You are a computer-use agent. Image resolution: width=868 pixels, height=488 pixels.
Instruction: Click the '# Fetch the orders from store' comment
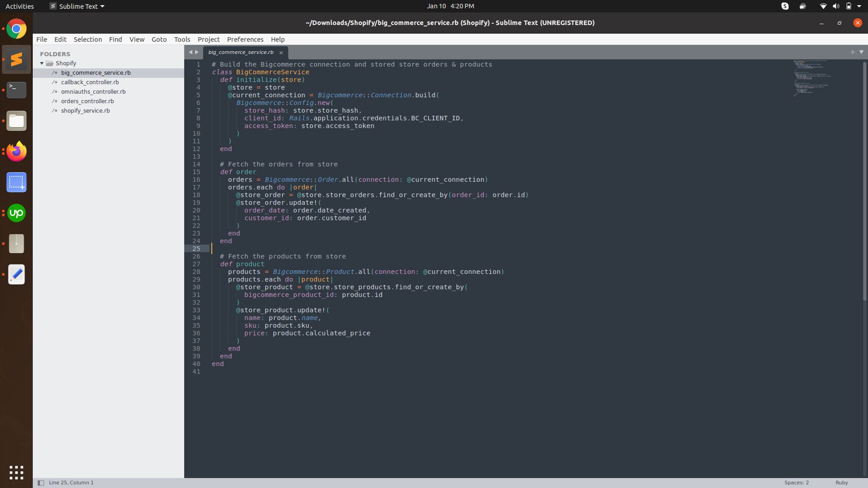tap(279, 164)
